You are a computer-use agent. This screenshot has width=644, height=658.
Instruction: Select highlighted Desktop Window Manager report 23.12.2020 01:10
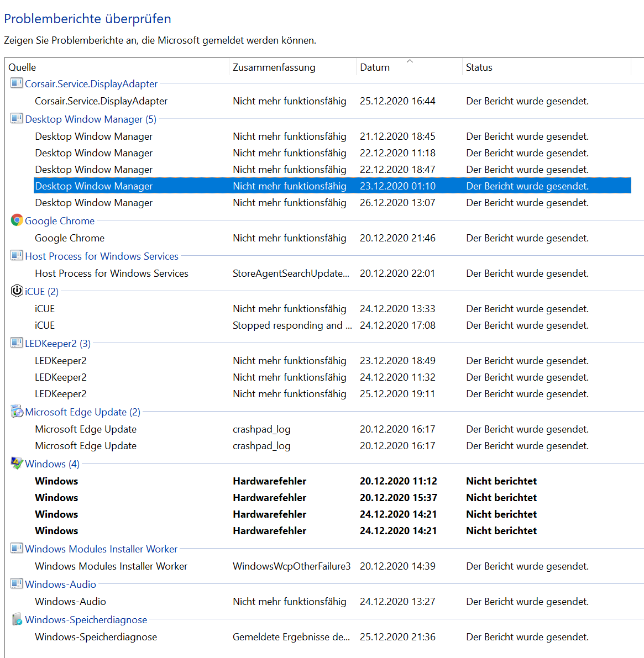click(x=332, y=186)
